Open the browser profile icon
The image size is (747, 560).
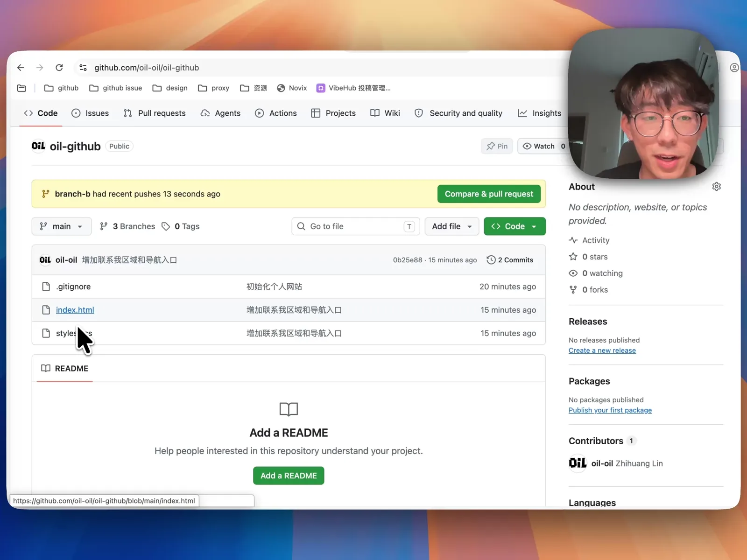pyautogui.click(x=734, y=68)
